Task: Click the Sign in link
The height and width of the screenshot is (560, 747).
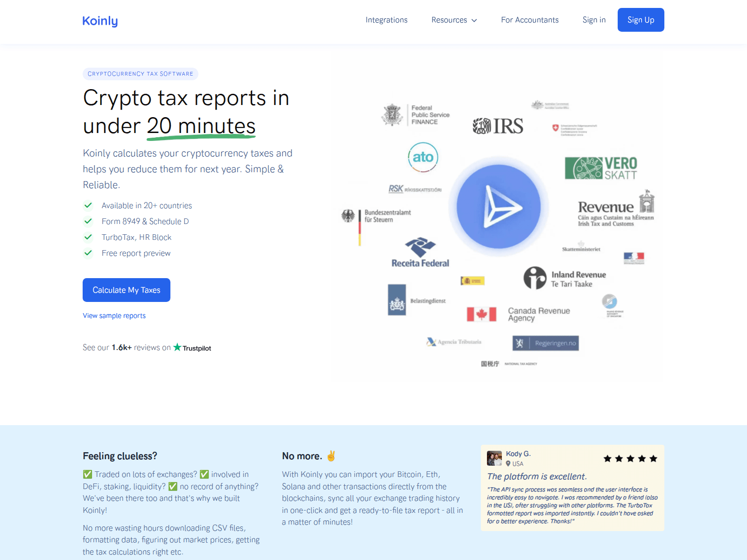Action: [x=594, y=20]
